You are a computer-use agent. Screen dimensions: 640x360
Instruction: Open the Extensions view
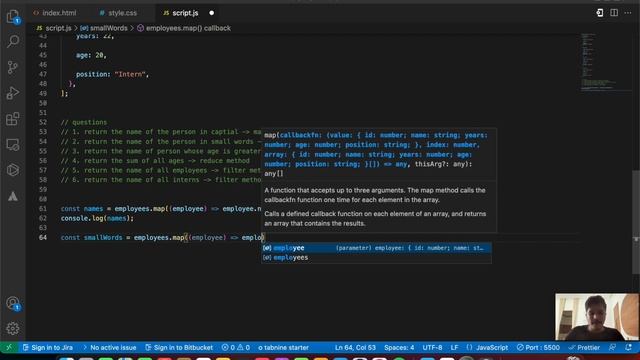click(x=13, y=119)
